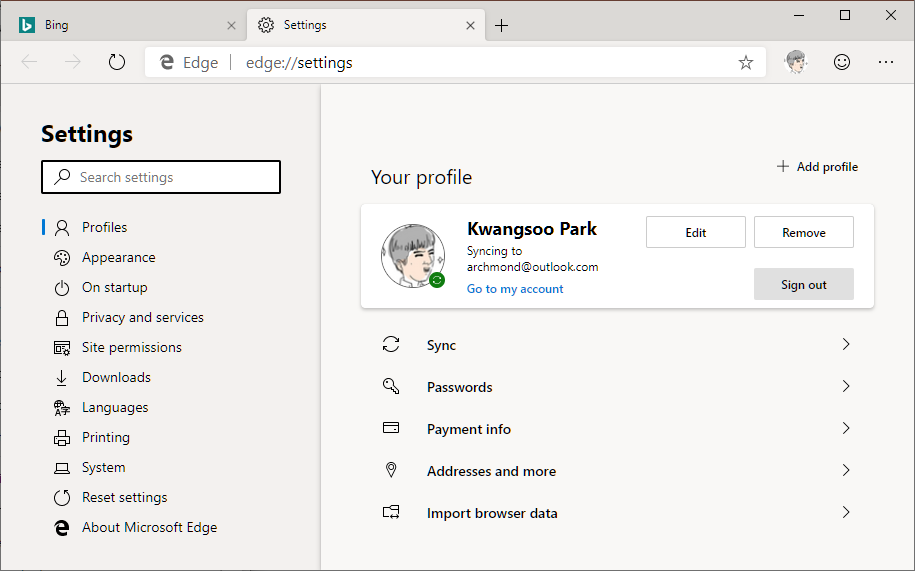Open Privacy and services section
The image size is (915, 571).
point(142,318)
